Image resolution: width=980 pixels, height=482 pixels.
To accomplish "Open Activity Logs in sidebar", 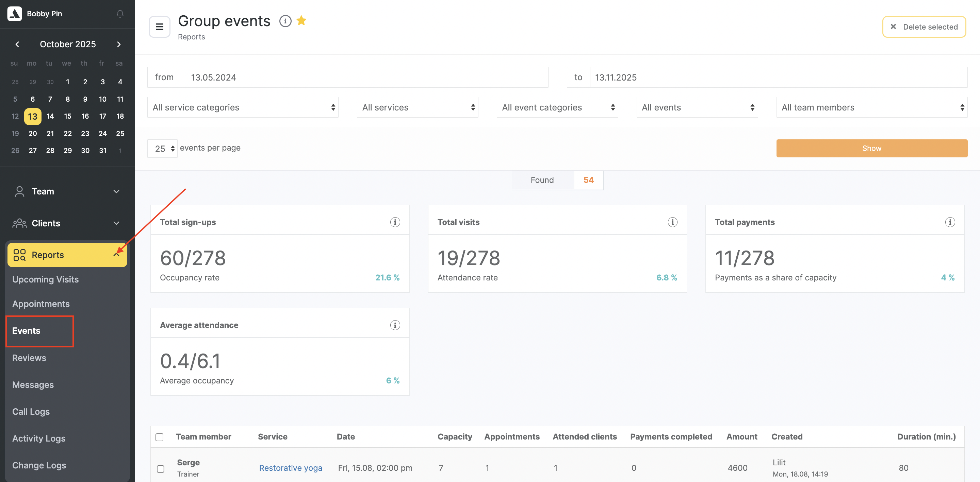I will [x=39, y=438].
